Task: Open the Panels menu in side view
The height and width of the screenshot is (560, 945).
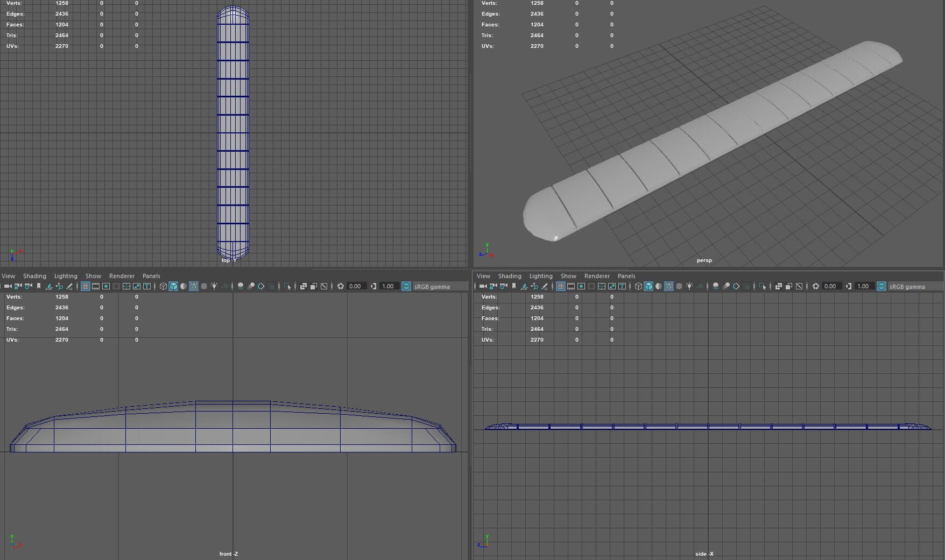Action: tap(626, 276)
